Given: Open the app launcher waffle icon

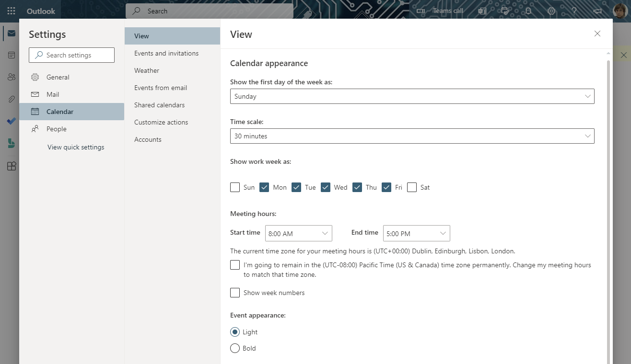Looking at the screenshot, I should coord(11,11).
